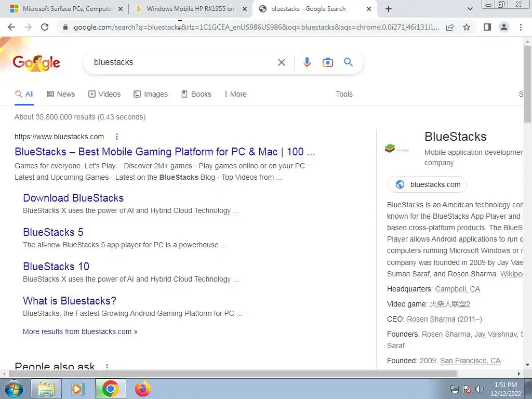This screenshot has width=532, height=399.
Task: Open options dots beside People also ask
Action: click(x=107, y=366)
